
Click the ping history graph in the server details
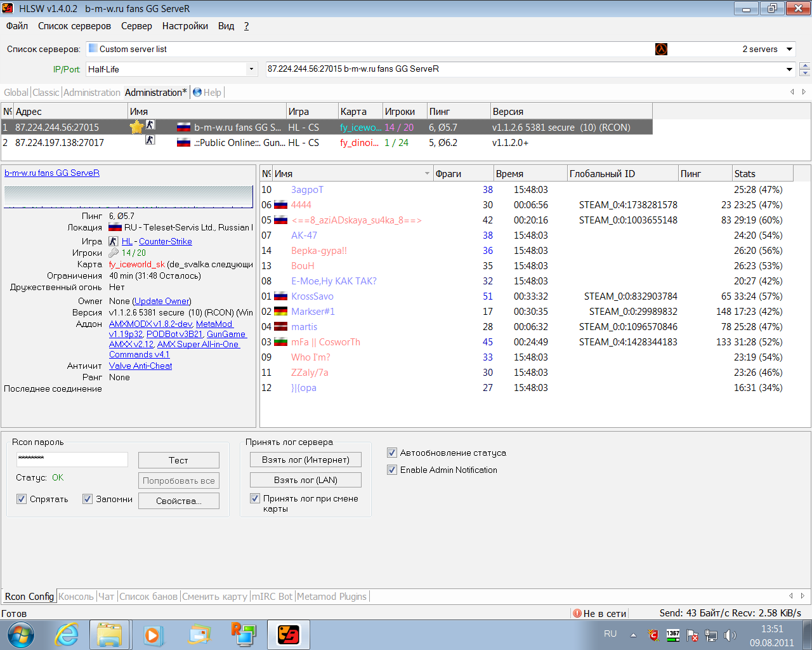tap(129, 196)
